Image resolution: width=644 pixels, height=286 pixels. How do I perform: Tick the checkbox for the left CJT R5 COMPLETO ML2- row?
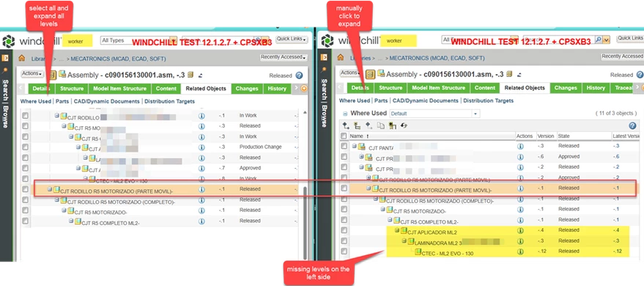click(26, 221)
